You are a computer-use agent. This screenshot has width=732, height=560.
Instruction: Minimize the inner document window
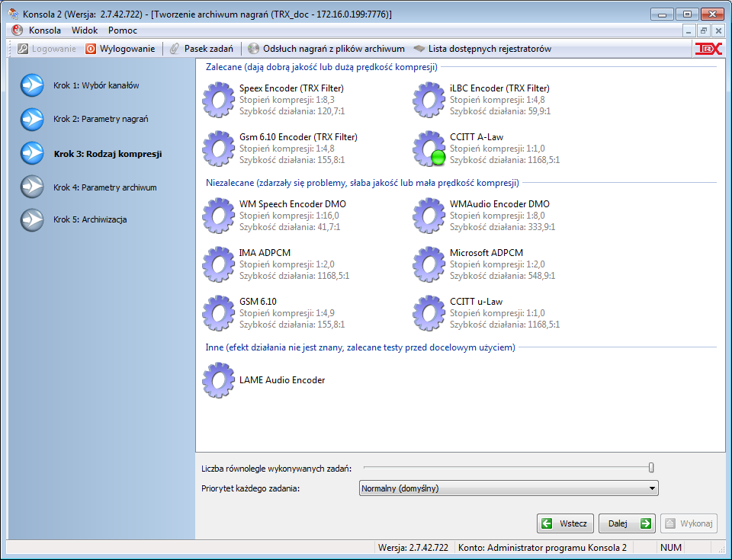689,30
